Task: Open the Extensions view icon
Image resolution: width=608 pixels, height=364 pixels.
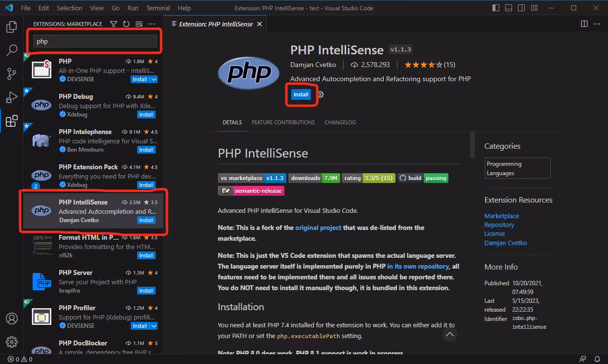Action: pos(12,121)
